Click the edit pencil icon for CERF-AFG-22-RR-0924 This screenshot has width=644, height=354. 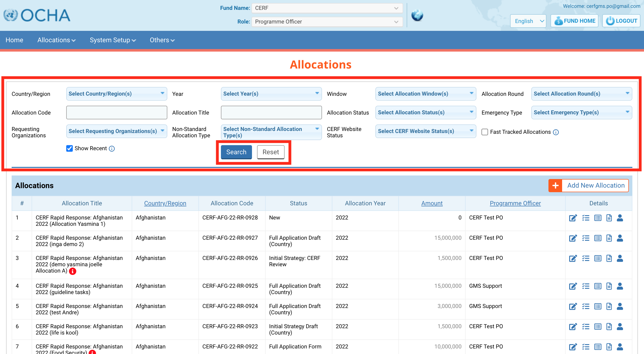click(x=573, y=306)
